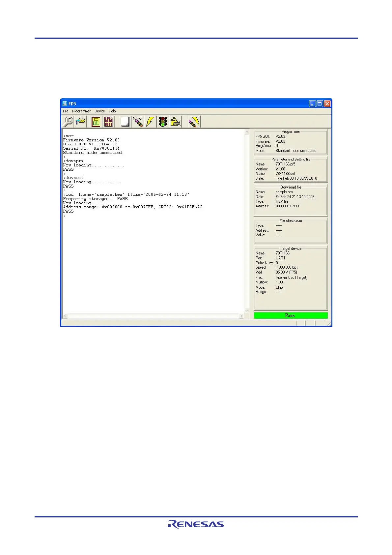This screenshot has width=392, height=555.
Task: Open the Programmer menu
Action: 81,111
